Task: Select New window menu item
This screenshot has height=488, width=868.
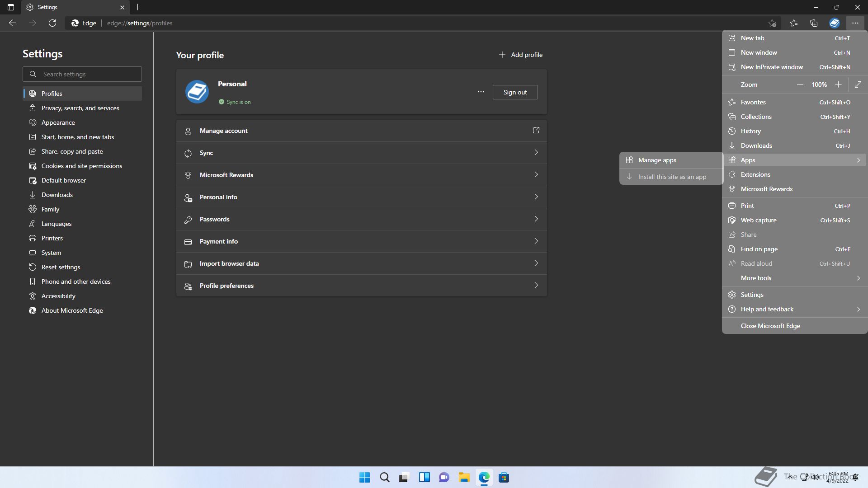Action: click(x=795, y=52)
